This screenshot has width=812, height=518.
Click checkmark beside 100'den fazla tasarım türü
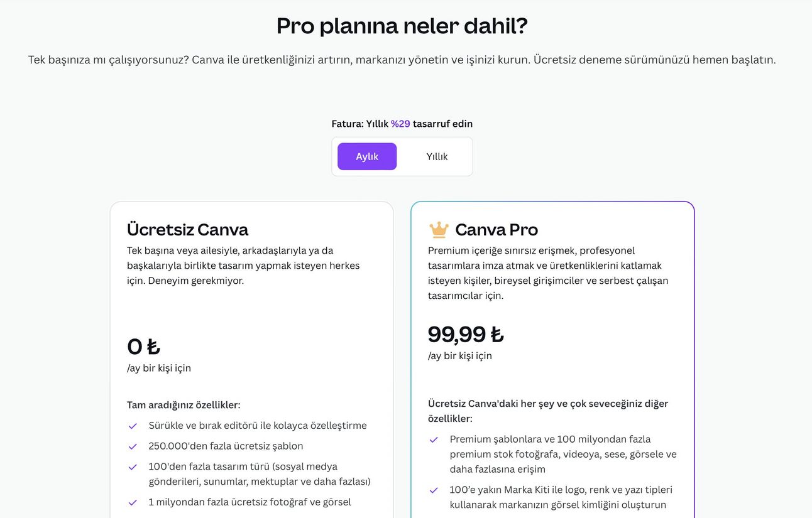pos(133,467)
